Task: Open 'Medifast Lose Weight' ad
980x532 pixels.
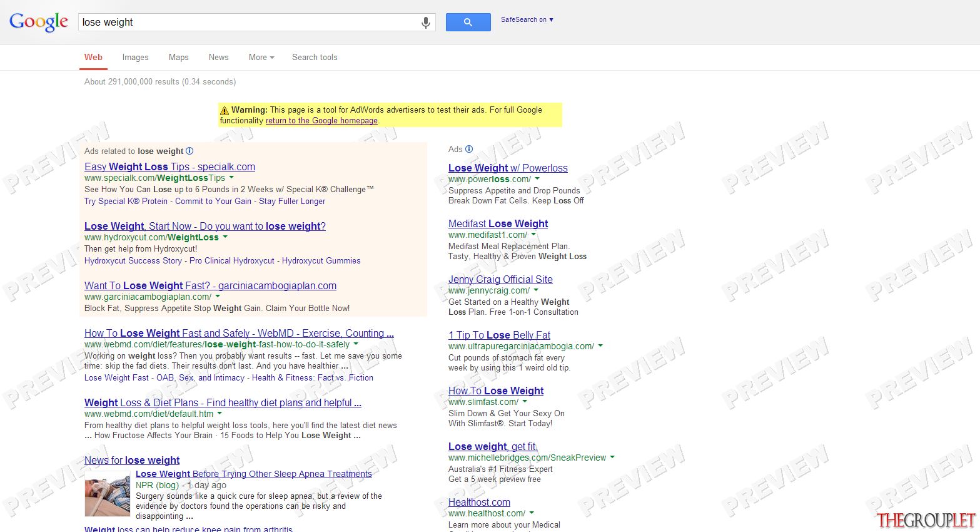Action: [x=498, y=223]
